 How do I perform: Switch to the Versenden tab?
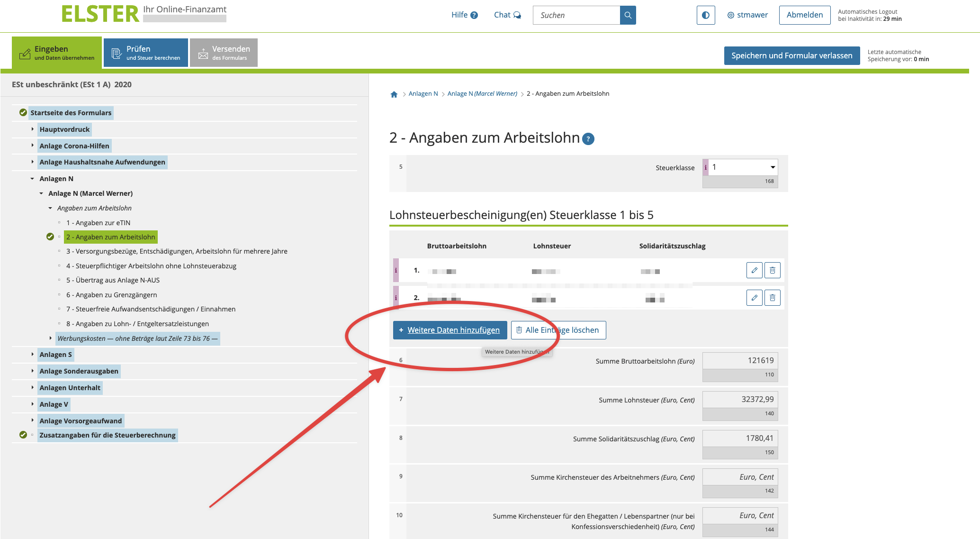coord(224,53)
